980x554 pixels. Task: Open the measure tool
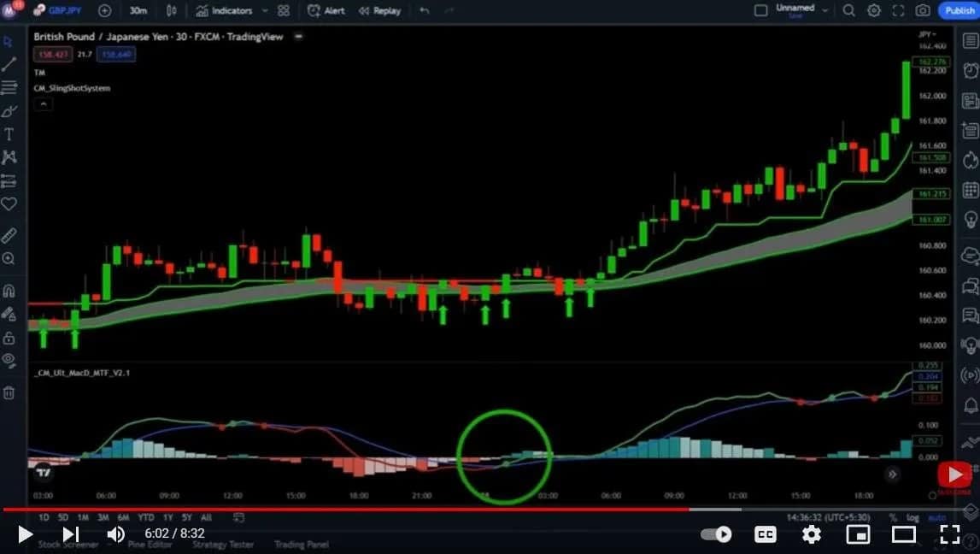coord(10,234)
